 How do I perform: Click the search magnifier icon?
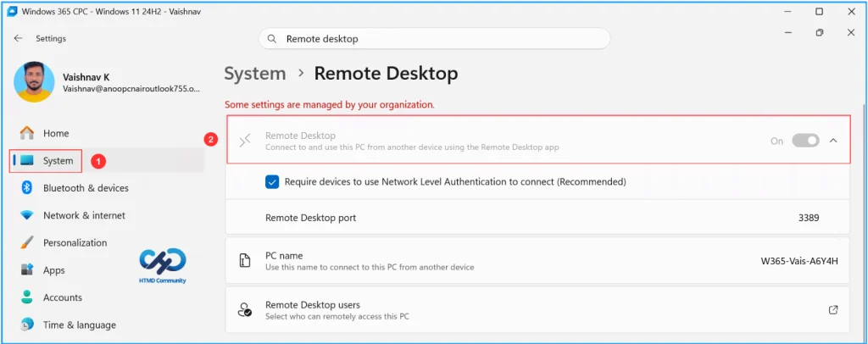pyautogui.click(x=272, y=39)
